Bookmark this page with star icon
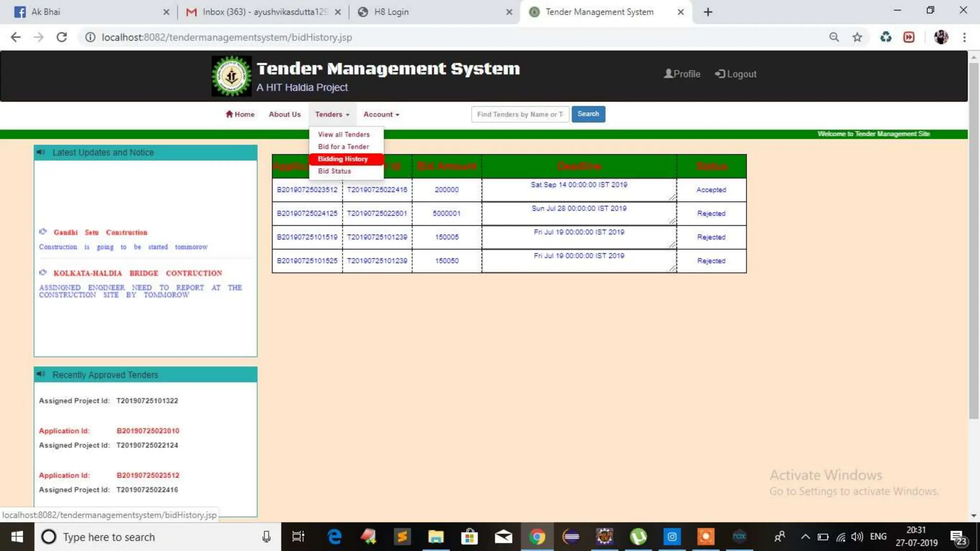980x551 pixels. point(857,37)
